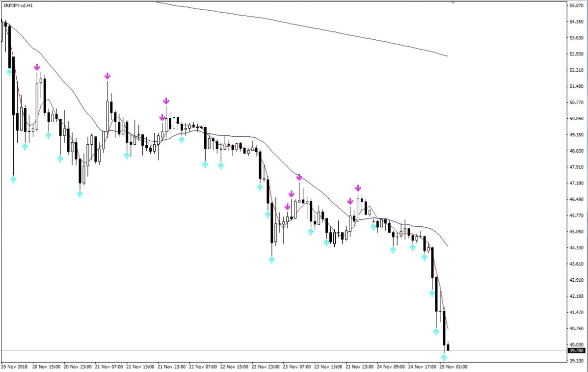The height and width of the screenshot is (372, 588).
Task: Click the 41.470 price level label
Action: point(577,313)
